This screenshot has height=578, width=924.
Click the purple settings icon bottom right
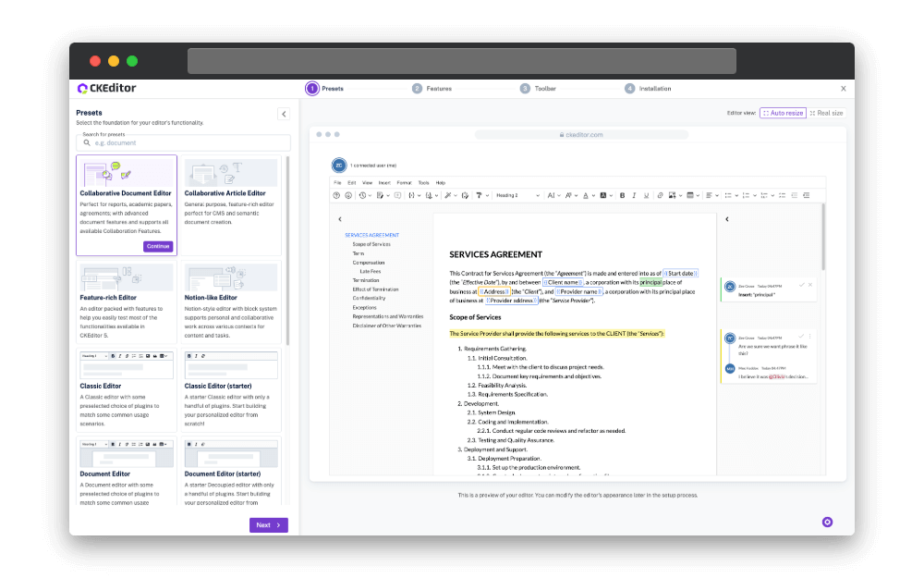tap(827, 522)
